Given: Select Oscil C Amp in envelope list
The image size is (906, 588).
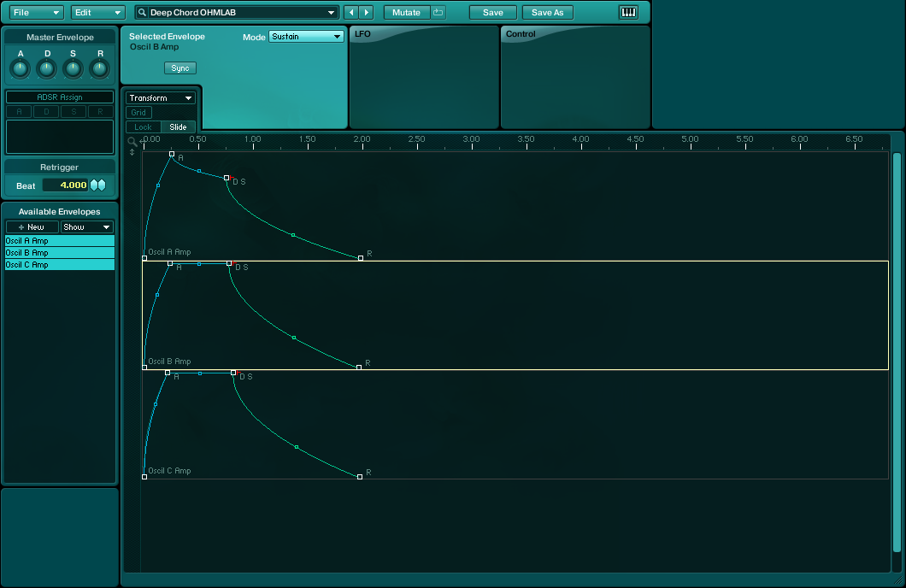Looking at the screenshot, I should point(60,265).
